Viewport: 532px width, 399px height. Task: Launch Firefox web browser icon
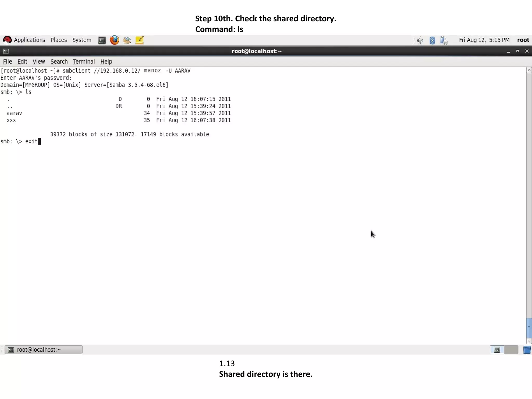point(114,40)
